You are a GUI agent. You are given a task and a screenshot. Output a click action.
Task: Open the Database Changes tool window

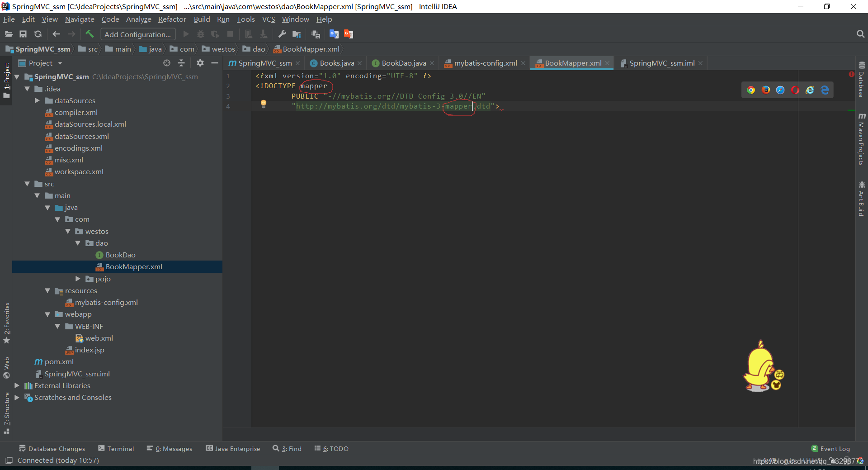[x=52, y=449]
